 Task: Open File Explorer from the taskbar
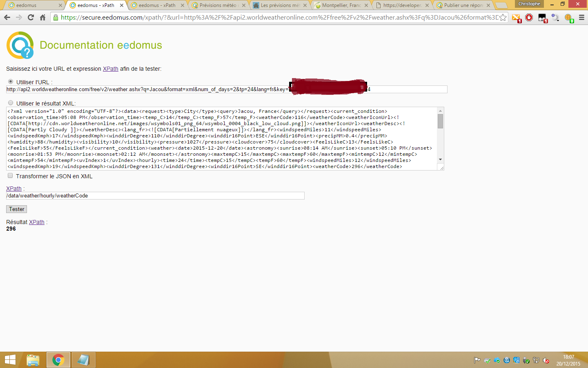click(33, 360)
